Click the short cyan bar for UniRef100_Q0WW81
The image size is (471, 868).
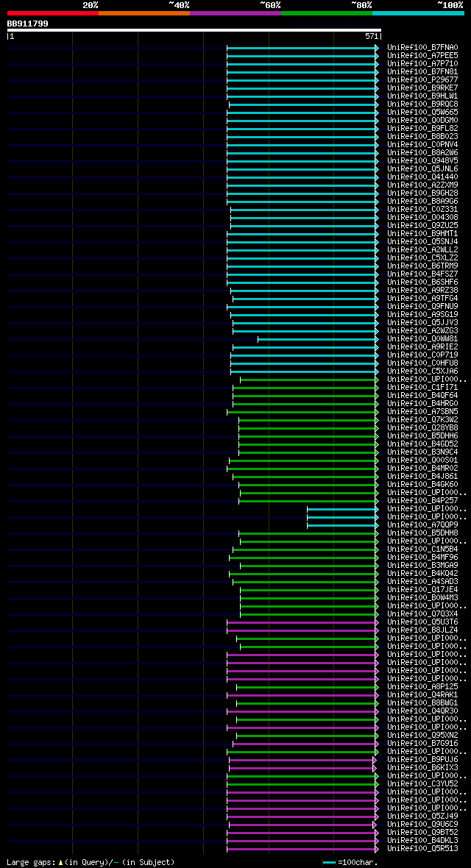(x=318, y=339)
